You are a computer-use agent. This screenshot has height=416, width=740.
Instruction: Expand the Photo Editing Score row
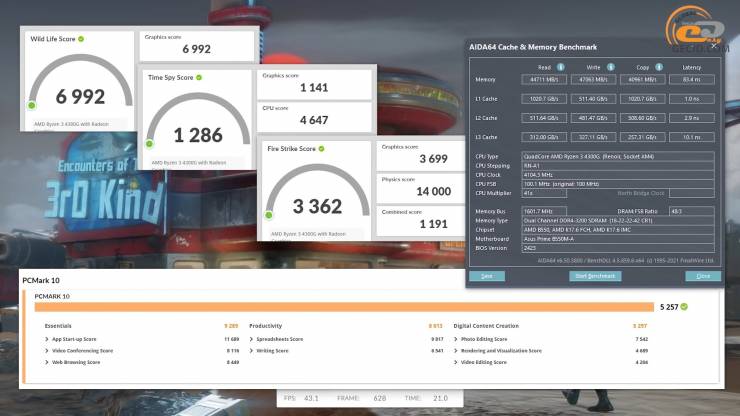[455, 339]
